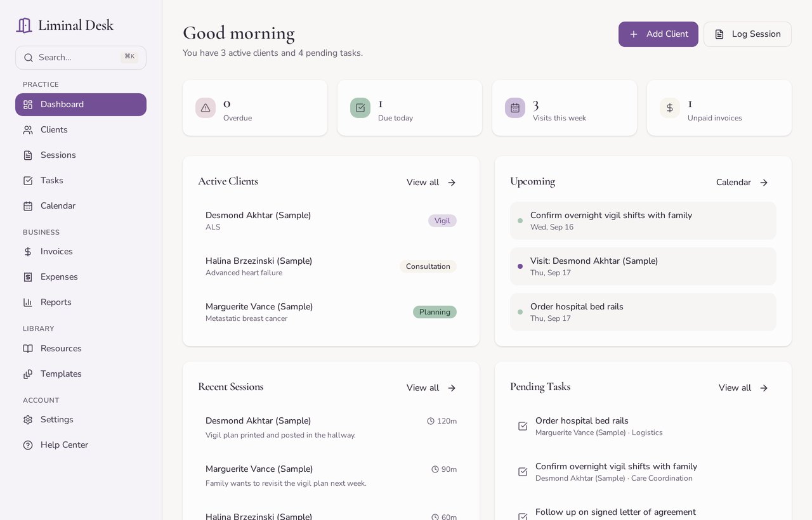Open the Overdue stat card
Screen dimensions: 812x520
255,108
